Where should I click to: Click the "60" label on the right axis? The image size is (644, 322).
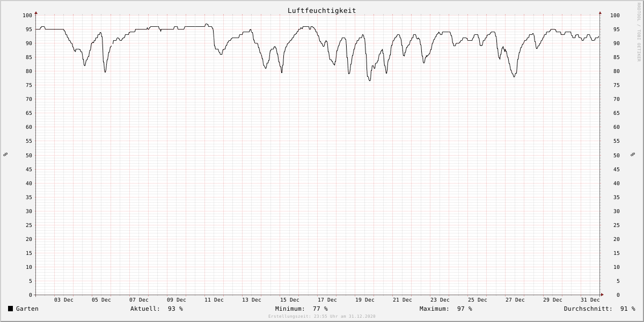617,127
